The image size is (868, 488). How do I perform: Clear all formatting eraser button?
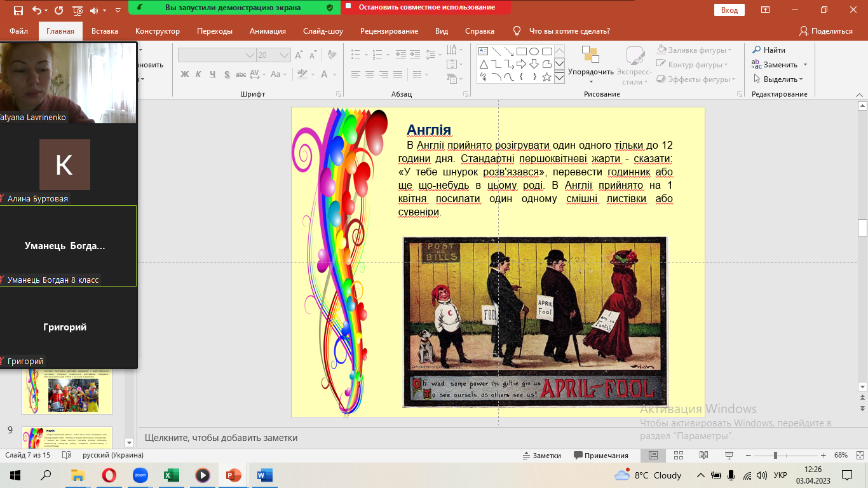334,55
